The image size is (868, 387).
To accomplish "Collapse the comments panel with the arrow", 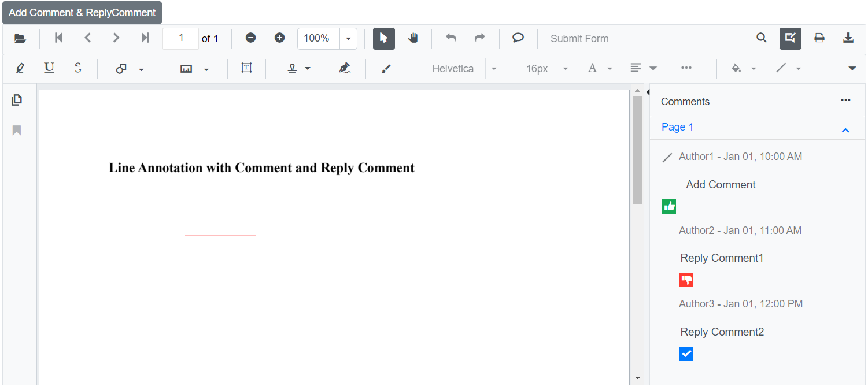I will click(647, 92).
